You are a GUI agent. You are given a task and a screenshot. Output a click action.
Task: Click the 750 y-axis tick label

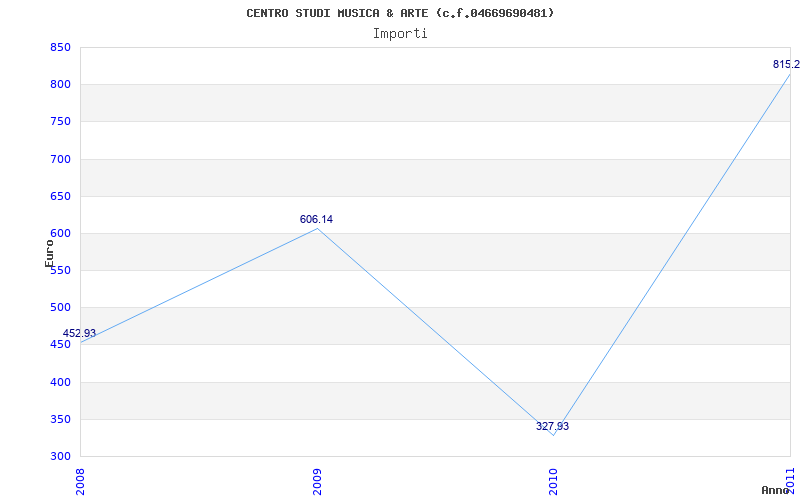[60, 122]
